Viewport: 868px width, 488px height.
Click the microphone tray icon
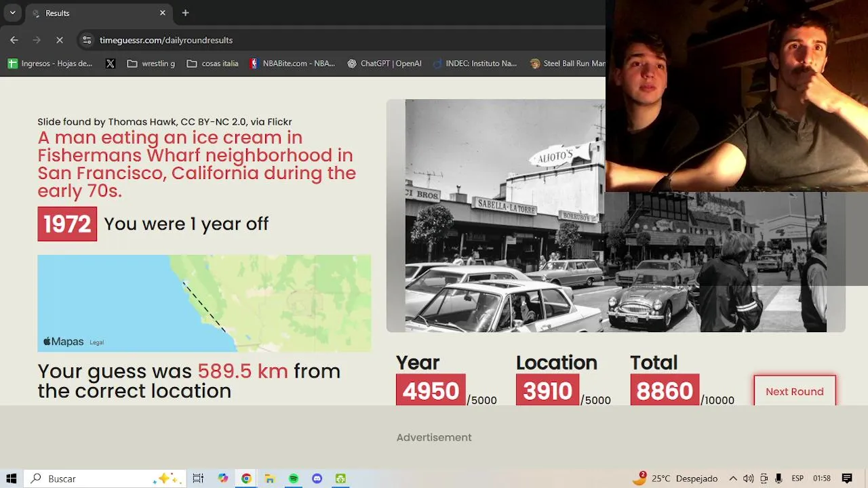[778, 479]
